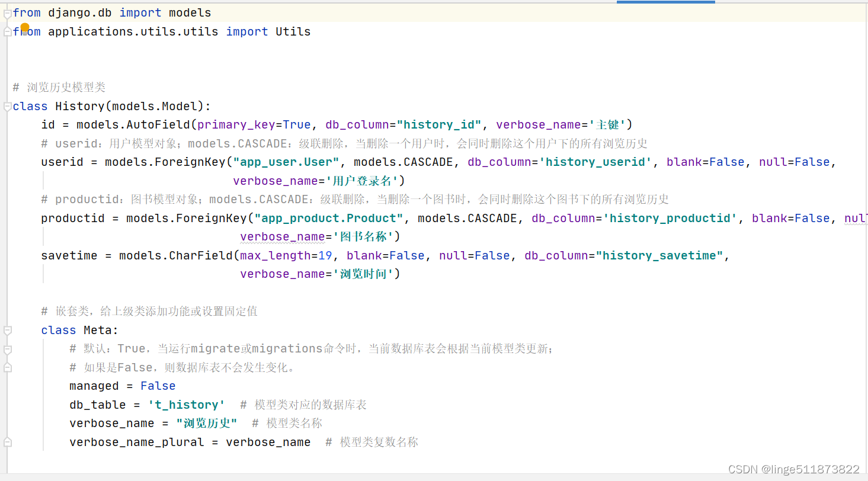Click db_table attribute name
Screen dimensions: 868x481
98,405
